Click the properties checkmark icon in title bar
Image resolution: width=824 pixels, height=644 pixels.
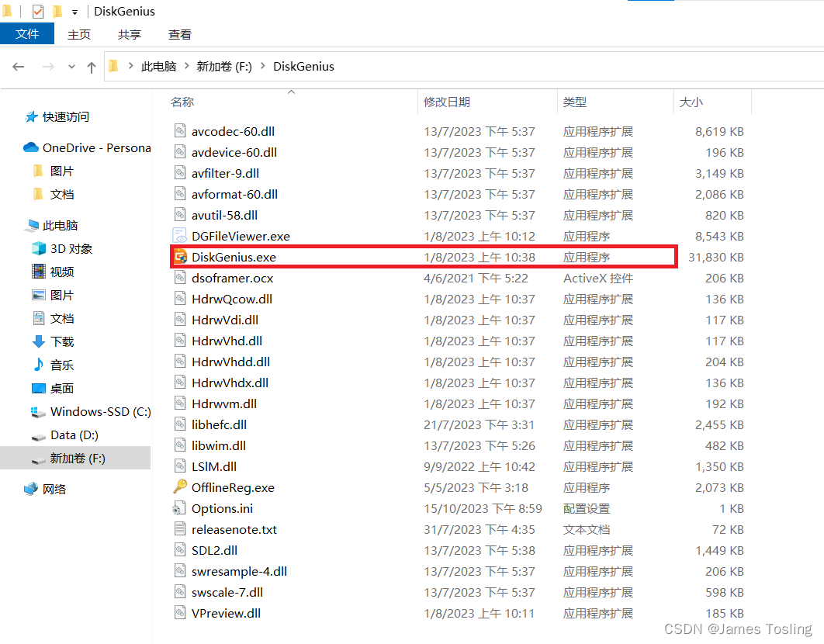pyautogui.click(x=38, y=11)
